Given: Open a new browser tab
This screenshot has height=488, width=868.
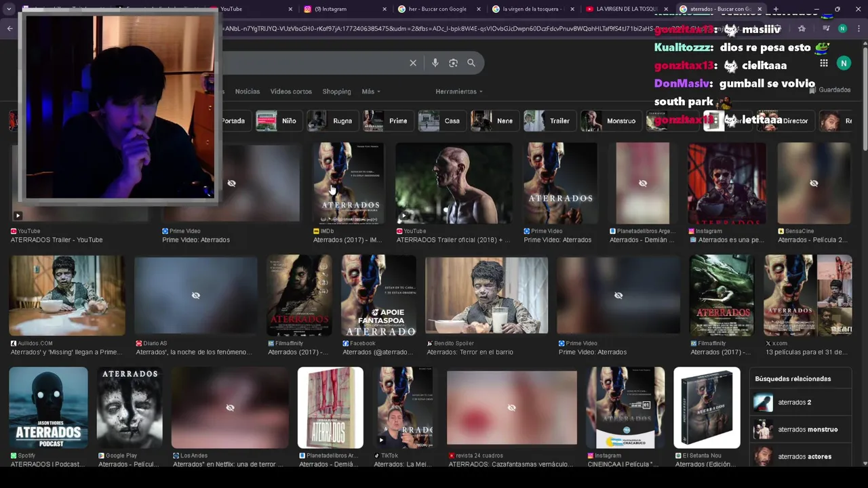Looking at the screenshot, I should pyautogui.click(x=776, y=9).
